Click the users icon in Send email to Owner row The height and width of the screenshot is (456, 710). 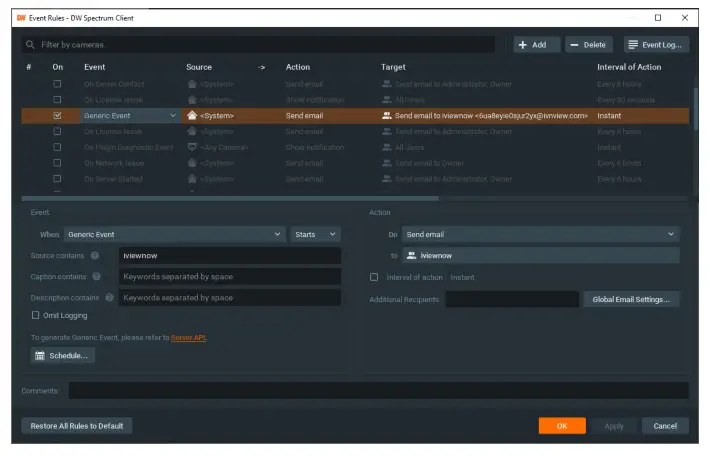387,163
